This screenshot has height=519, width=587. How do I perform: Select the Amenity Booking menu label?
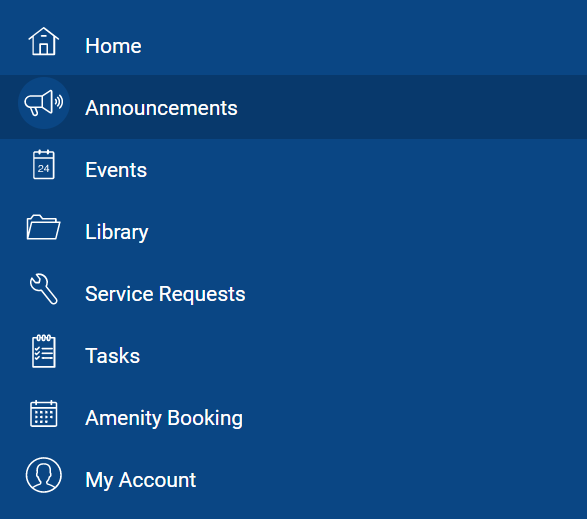click(164, 418)
